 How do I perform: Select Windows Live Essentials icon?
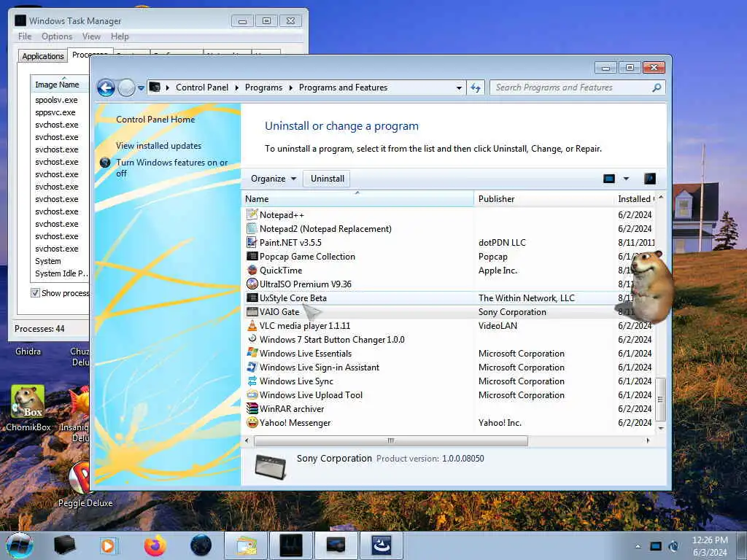point(252,354)
